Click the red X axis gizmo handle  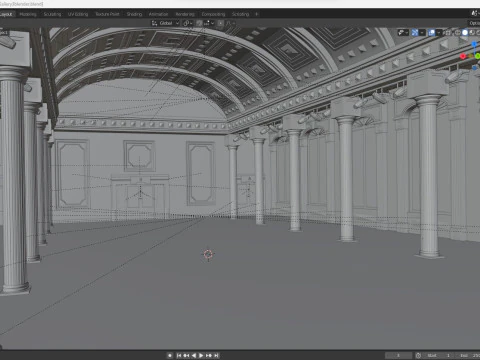463,56
